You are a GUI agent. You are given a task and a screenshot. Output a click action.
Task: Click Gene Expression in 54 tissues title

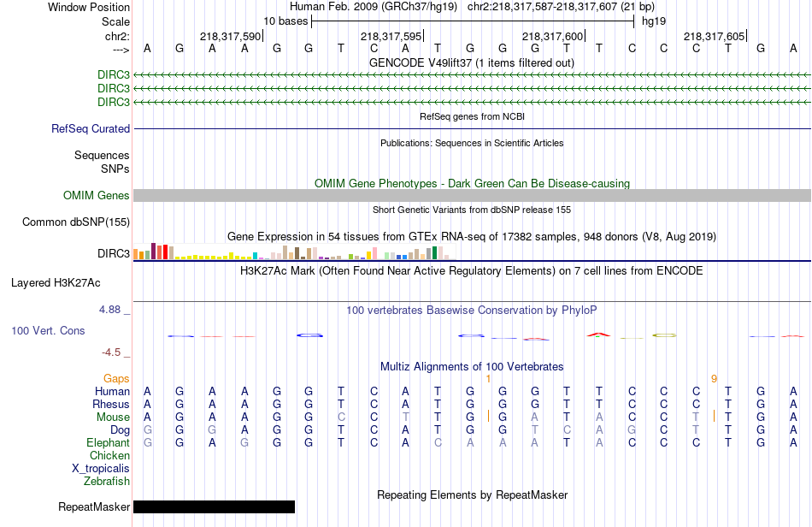coord(471,237)
